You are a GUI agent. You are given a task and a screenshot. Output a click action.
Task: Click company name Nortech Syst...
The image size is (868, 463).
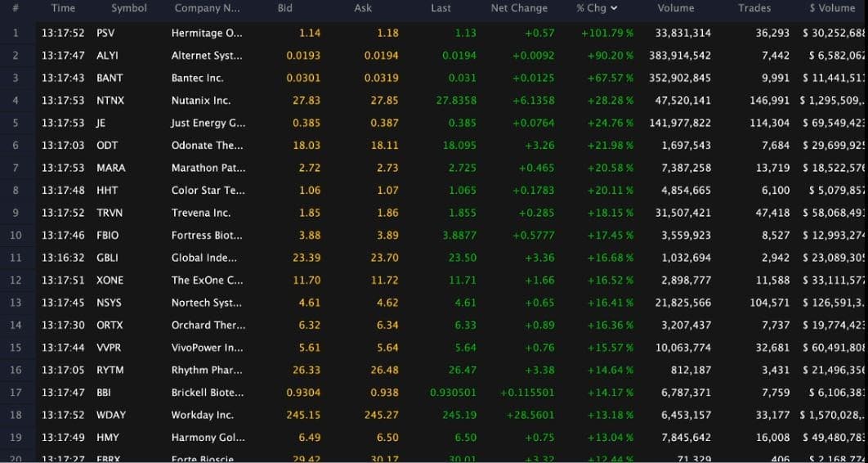(207, 303)
